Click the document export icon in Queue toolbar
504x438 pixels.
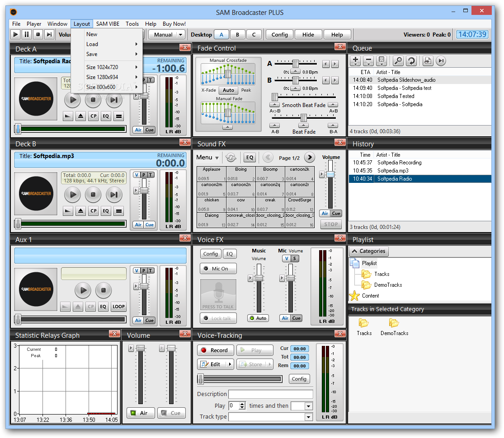click(x=428, y=61)
